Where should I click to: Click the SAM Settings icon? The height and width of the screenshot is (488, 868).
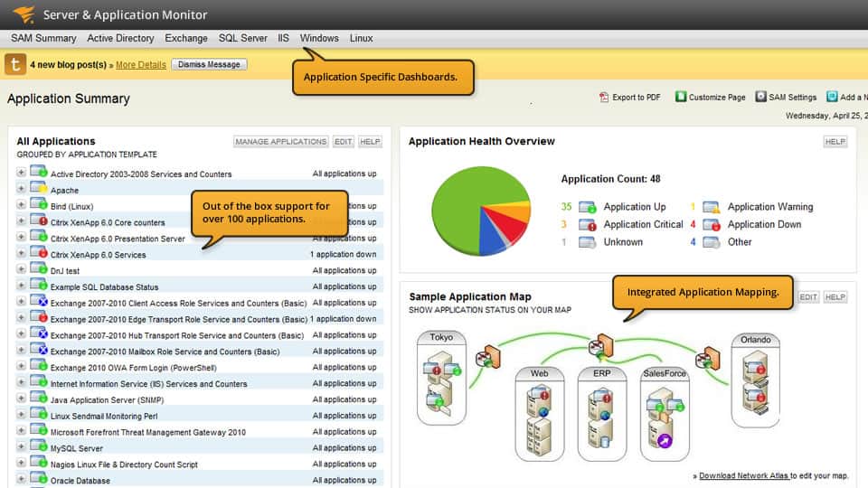[x=760, y=97]
